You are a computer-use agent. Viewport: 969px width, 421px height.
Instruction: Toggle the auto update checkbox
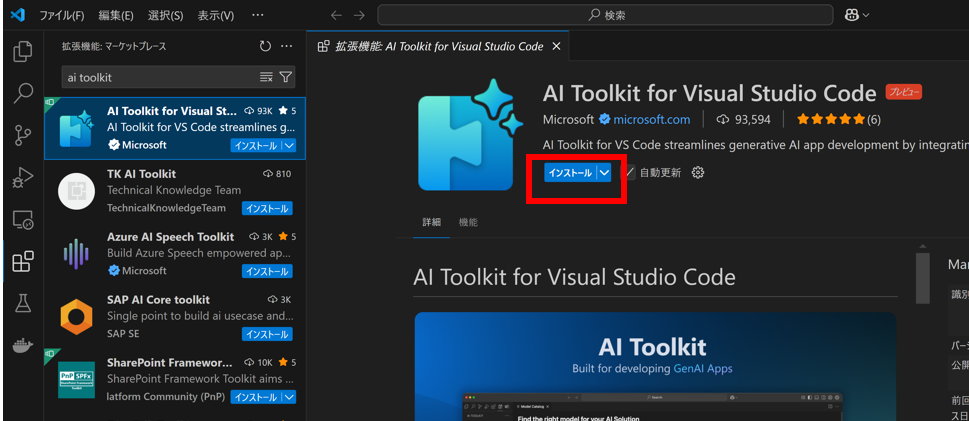tap(628, 173)
